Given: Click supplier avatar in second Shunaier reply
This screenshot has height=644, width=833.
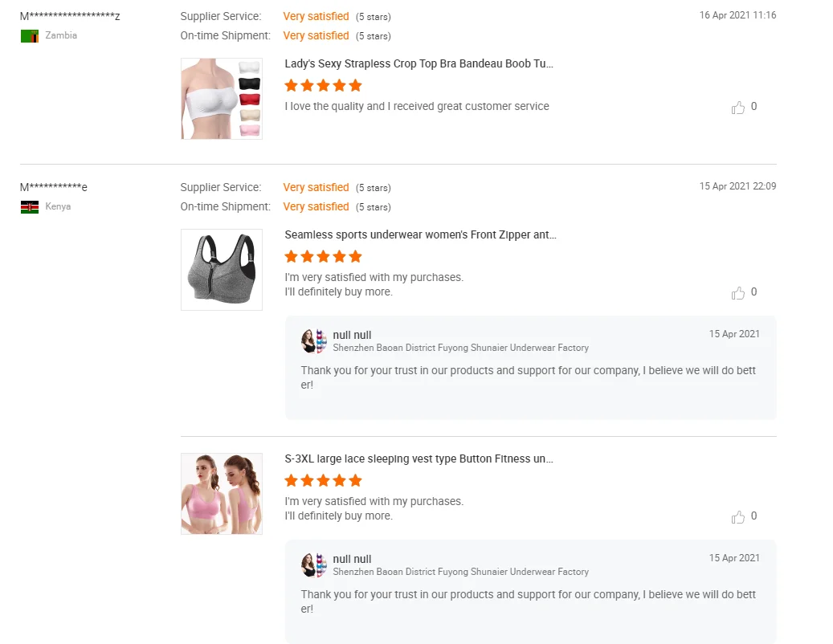Looking at the screenshot, I should pos(314,565).
